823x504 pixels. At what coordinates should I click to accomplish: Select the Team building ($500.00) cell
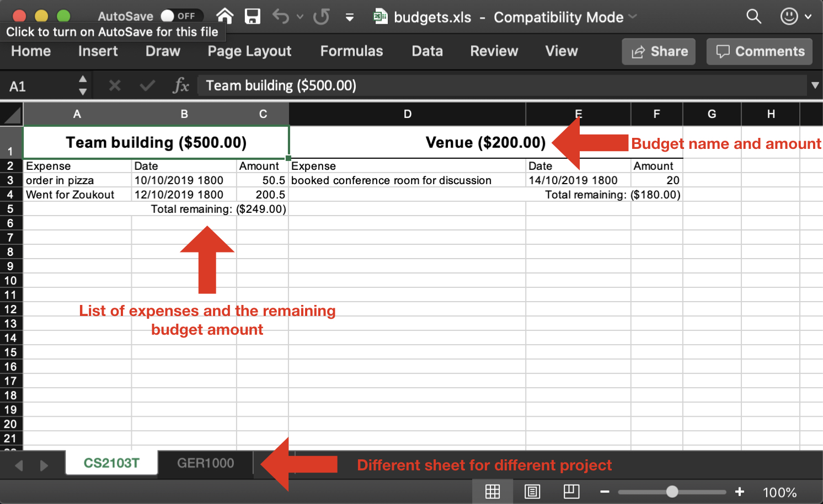tap(156, 143)
